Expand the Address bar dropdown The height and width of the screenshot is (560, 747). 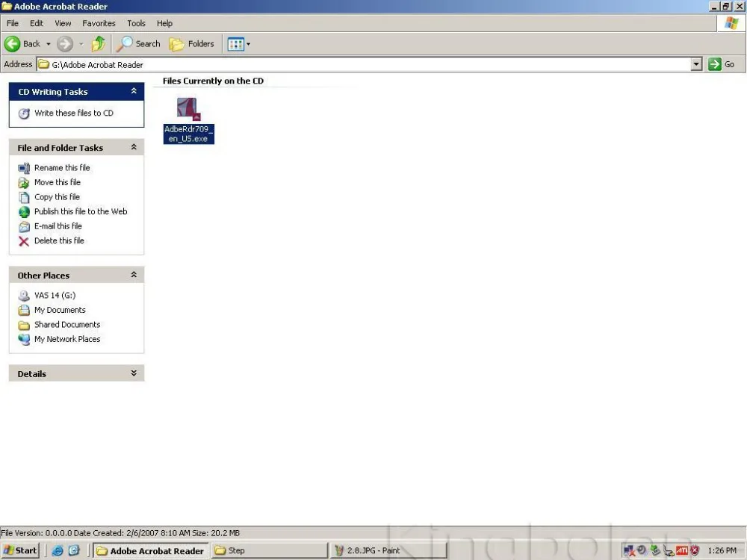click(x=696, y=64)
